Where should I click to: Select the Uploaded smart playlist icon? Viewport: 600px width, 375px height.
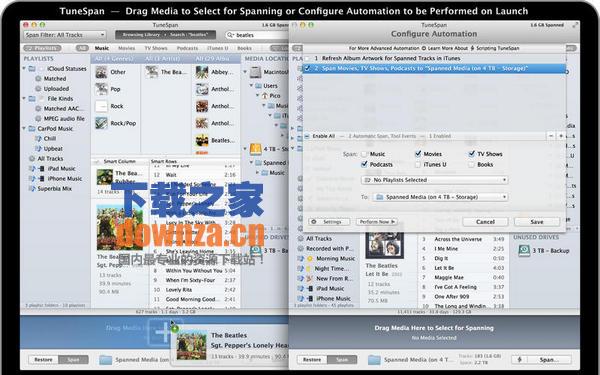coord(38,88)
